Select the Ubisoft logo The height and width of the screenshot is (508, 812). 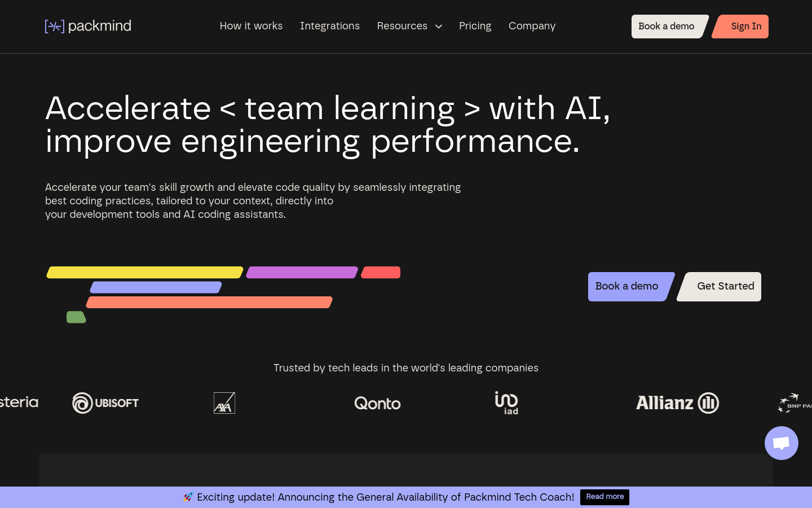click(x=105, y=402)
